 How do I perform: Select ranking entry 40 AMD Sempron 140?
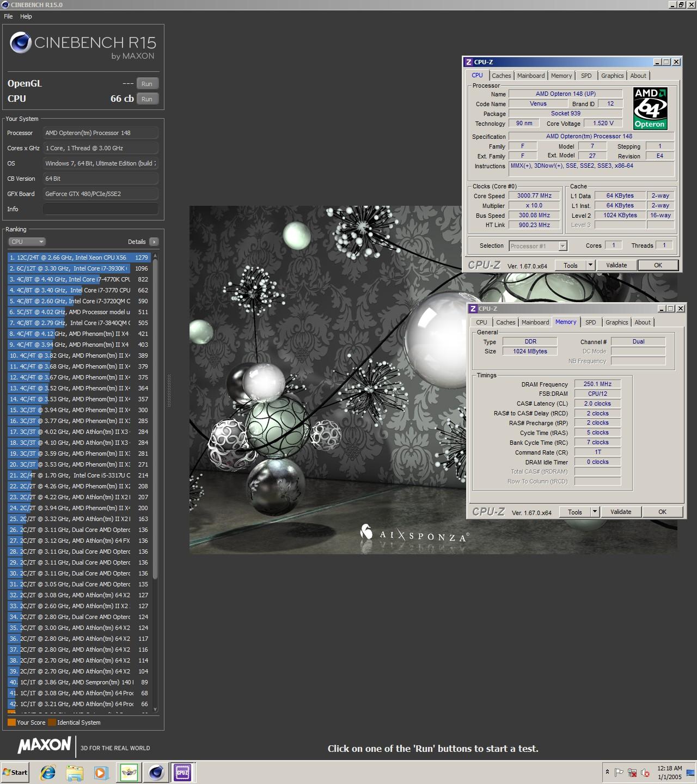pos(79,682)
